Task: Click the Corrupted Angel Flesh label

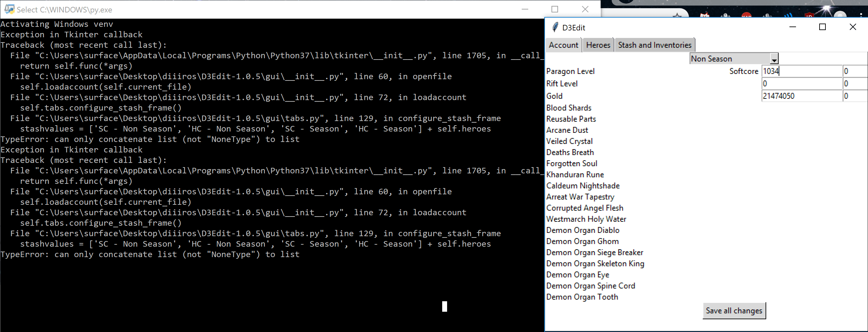Action: (585, 208)
